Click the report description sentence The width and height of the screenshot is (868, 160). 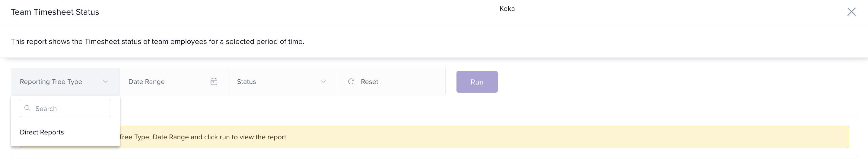(157, 42)
